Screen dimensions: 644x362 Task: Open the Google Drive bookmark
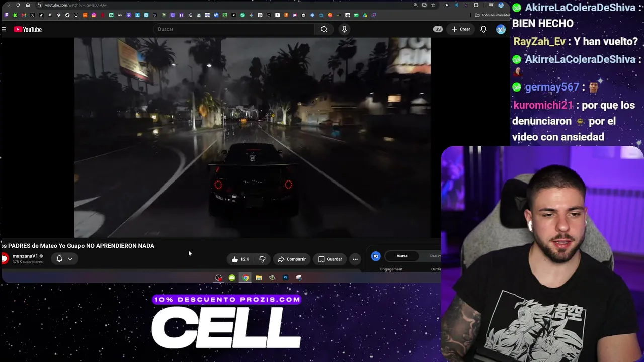365,15
